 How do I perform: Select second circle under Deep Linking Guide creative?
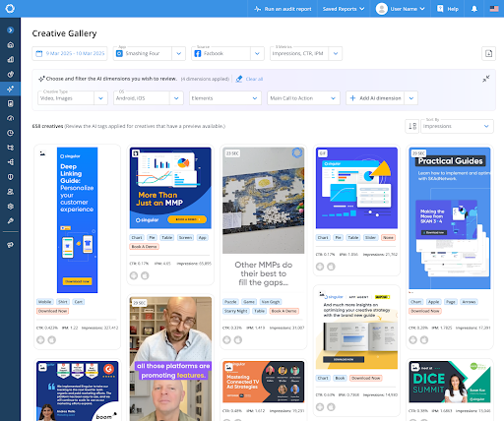click(52, 340)
